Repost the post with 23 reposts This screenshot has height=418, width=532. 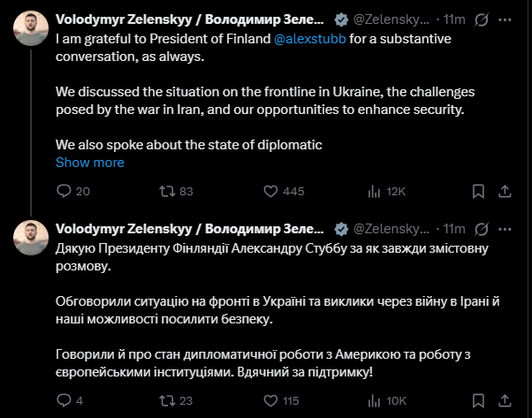[165, 400]
